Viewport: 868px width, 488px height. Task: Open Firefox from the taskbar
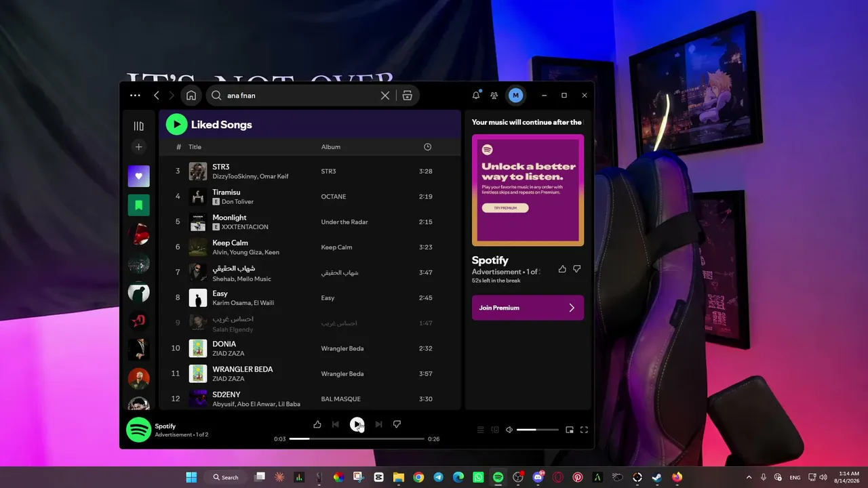[677, 477]
